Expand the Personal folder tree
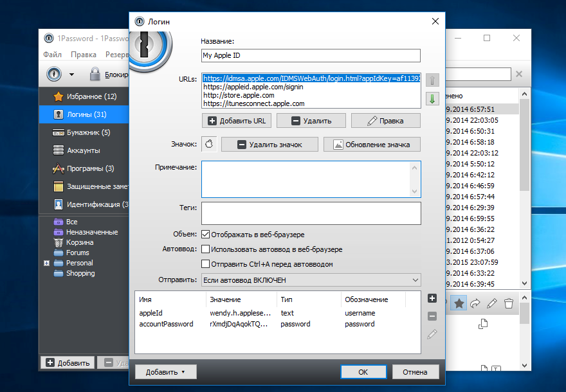 click(x=46, y=263)
